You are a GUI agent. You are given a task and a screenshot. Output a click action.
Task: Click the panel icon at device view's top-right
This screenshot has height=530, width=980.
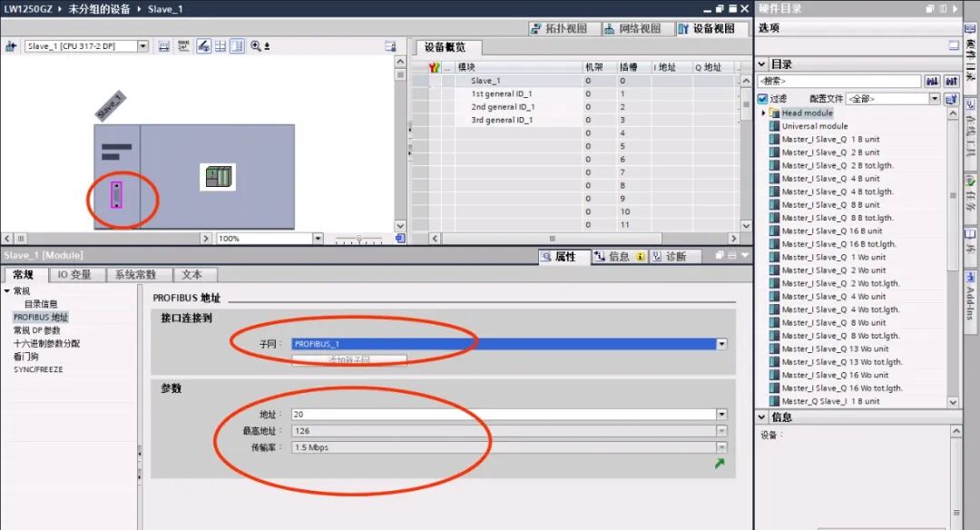pyautogui.click(x=390, y=46)
